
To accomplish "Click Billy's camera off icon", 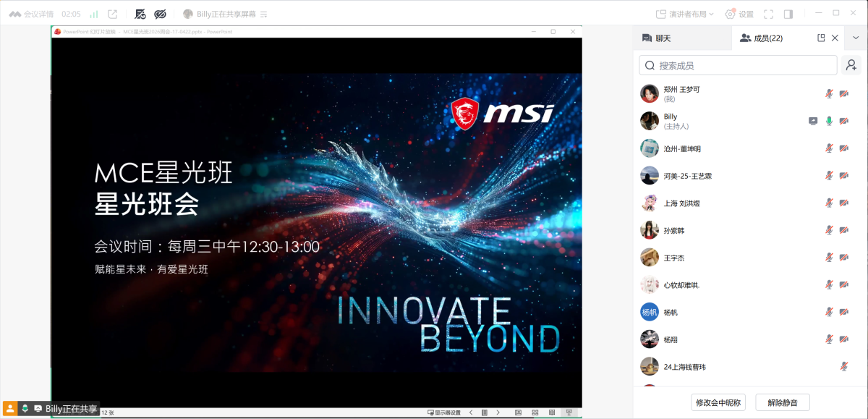I will pos(843,121).
